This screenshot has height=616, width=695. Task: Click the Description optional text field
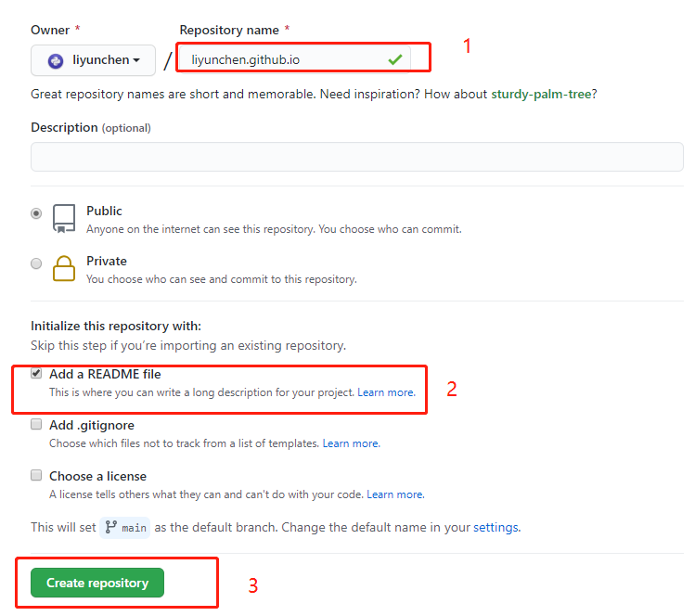[357, 157]
